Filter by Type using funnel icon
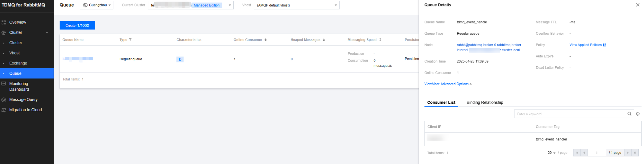This screenshot has width=644, height=164. 130,40
